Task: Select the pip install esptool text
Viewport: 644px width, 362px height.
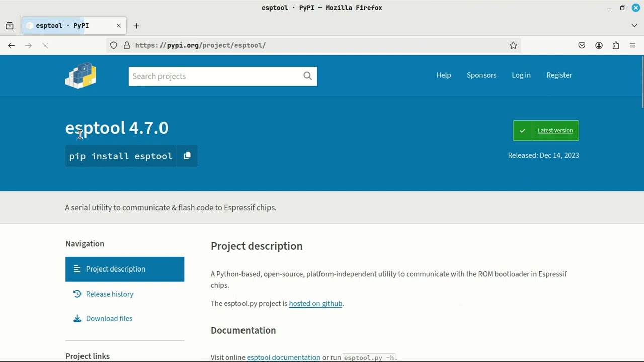Action: 121,156
